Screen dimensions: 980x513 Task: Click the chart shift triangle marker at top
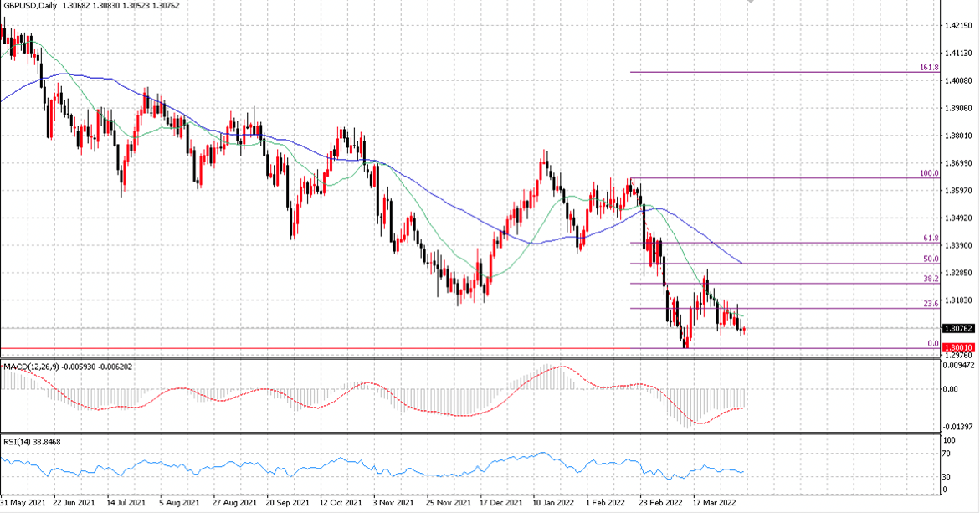(x=751, y=3)
